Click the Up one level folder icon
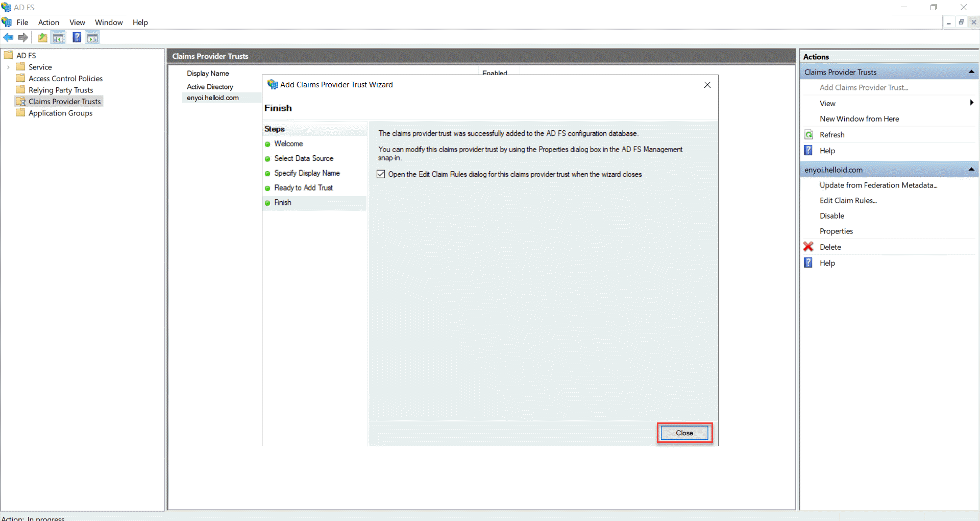 tap(42, 37)
